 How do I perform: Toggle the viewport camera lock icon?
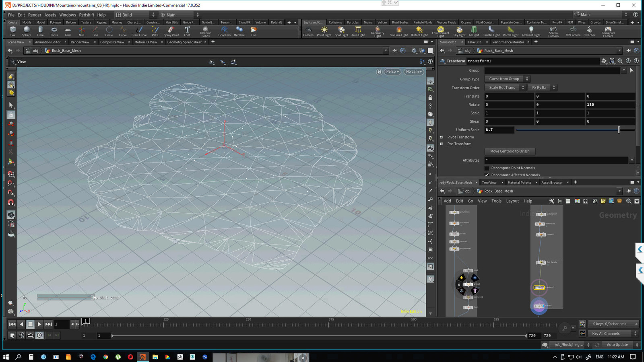point(379,72)
